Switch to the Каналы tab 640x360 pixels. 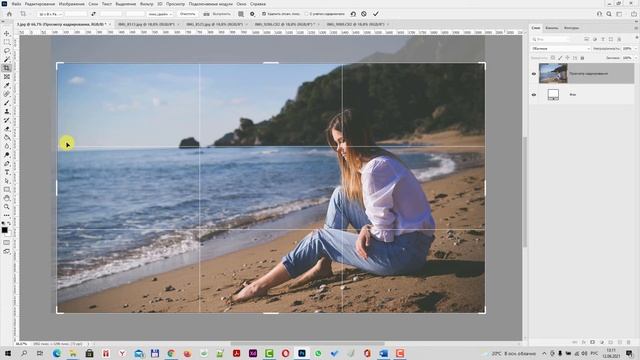551,28
